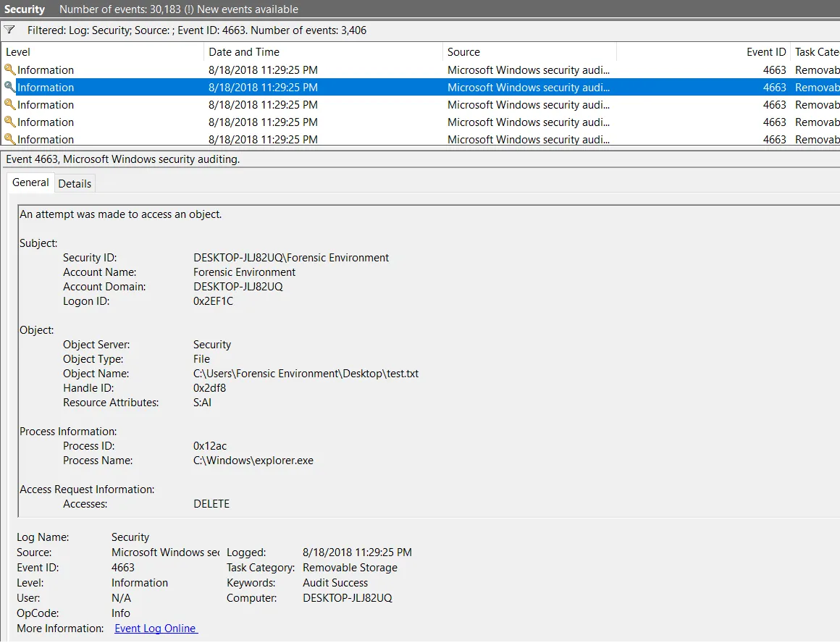Image resolution: width=840 pixels, height=643 pixels.
Task: Click the Task Category value Removable Storage
Action: [x=350, y=568]
